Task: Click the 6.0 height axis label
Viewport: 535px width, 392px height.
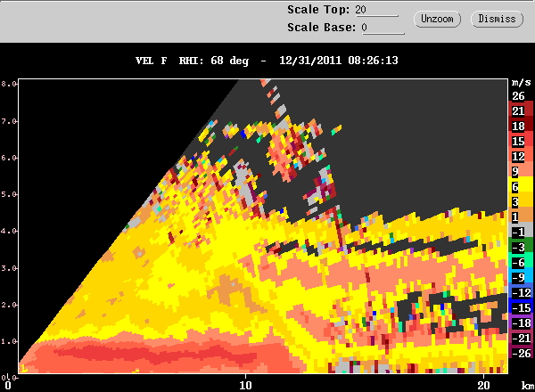Action: pos(9,158)
